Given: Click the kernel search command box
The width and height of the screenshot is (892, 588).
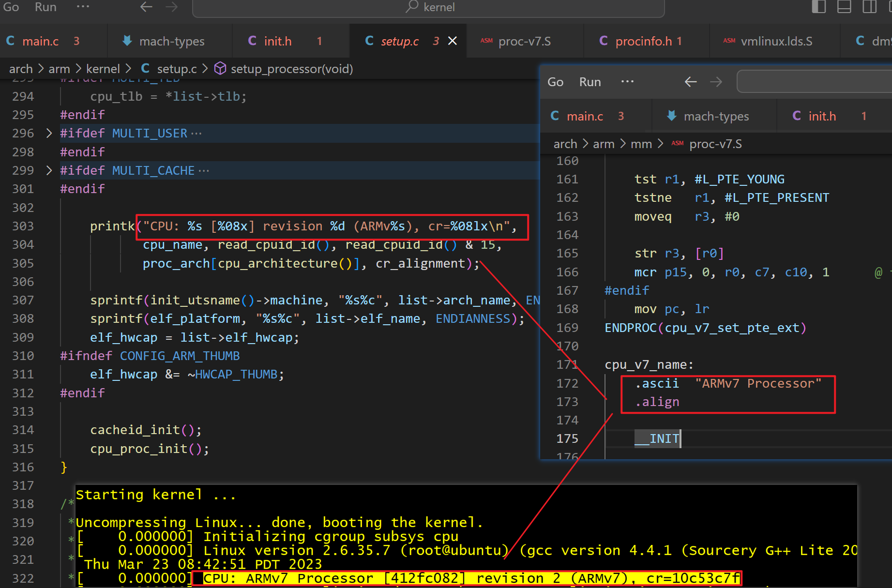Looking at the screenshot, I should point(428,7).
